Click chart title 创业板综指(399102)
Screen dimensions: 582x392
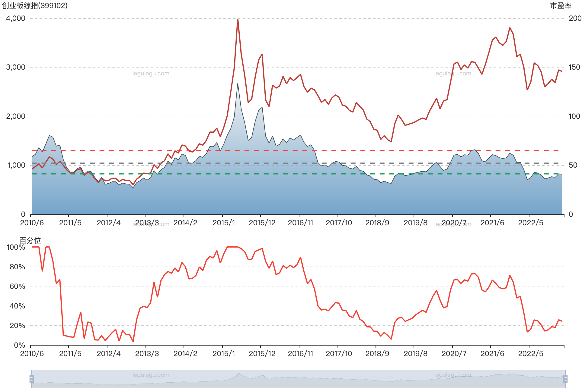click(x=35, y=5)
